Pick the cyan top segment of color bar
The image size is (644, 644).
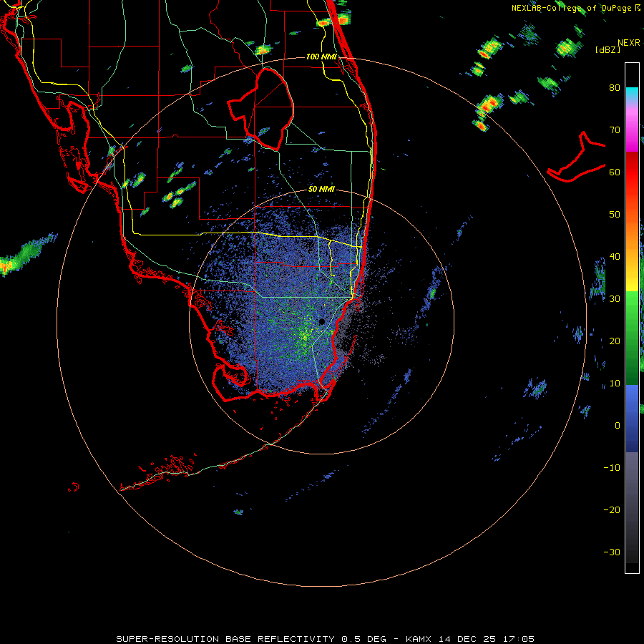(632, 94)
